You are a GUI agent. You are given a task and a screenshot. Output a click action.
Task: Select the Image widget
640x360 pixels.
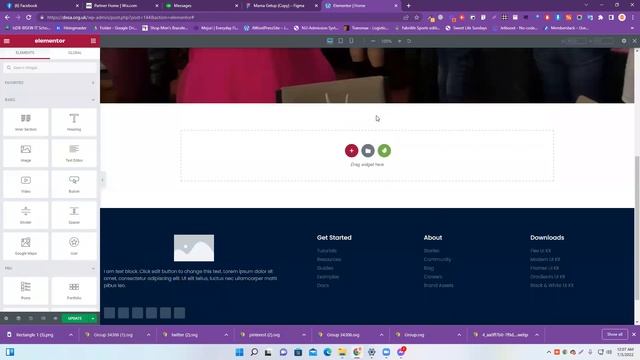coord(26,153)
